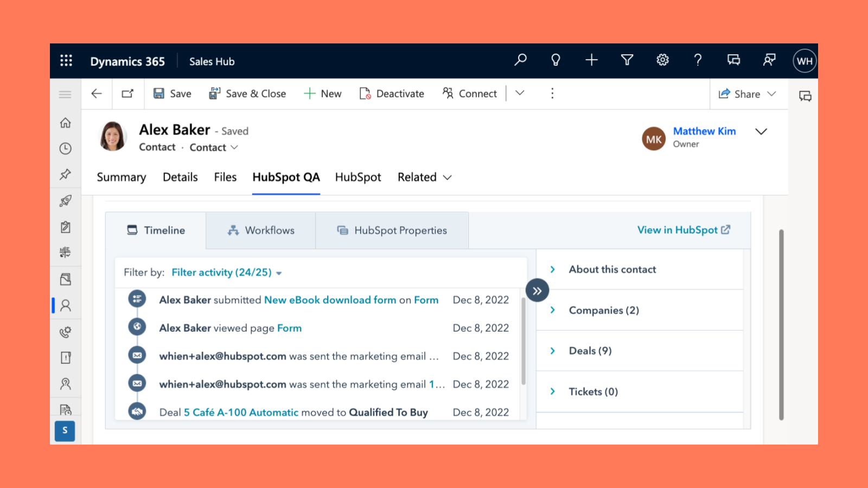Open the search icon in top bar
The image size is (868, 488).
pos(520,60)
